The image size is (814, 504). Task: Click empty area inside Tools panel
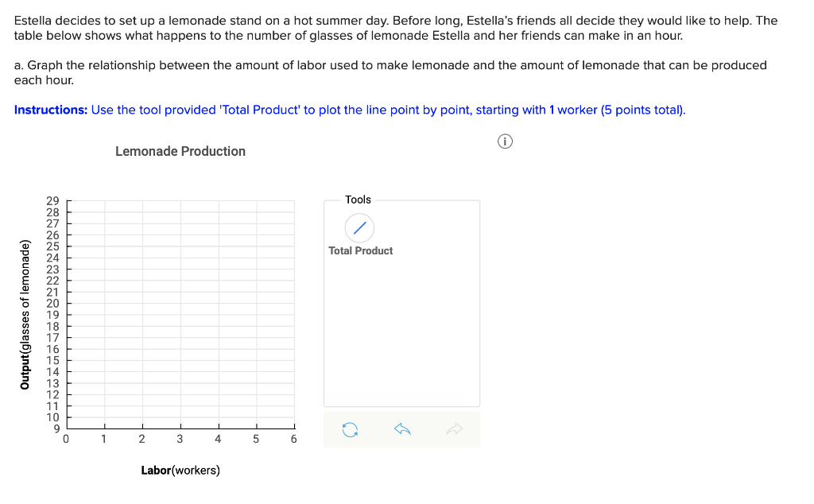click(401, 332)
